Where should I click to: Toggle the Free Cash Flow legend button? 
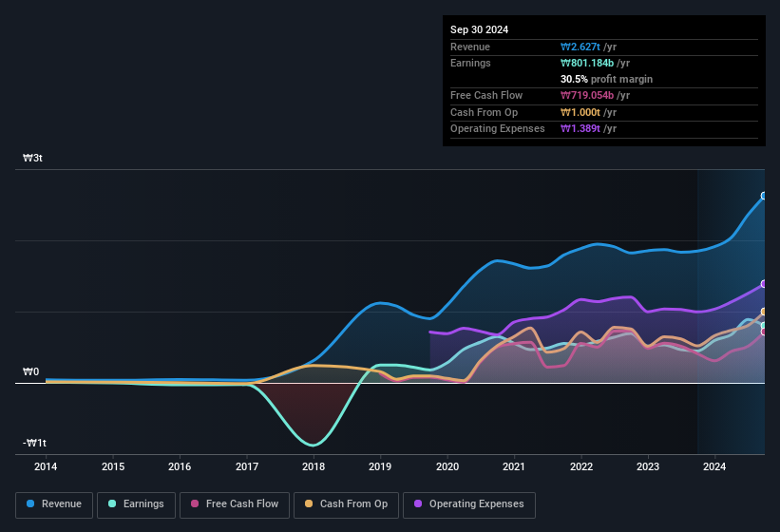click(235, 504)
